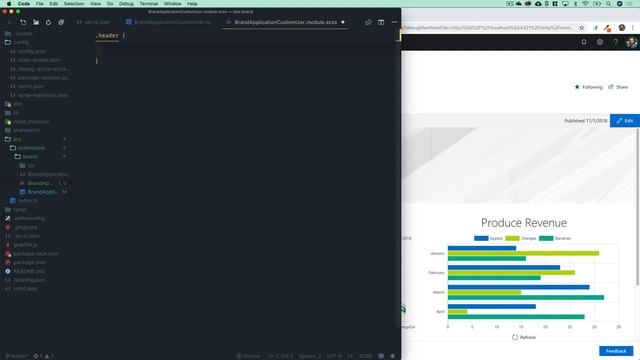This screenshot has height=360, width=640.
Task: Click the Wi-Fi icon in the menu bar
Action: [585, 4]
